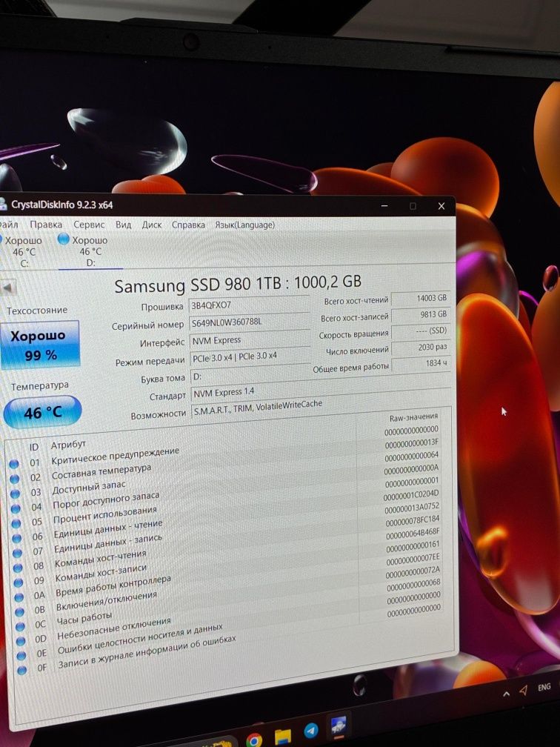
Task: Click the Хорошо 99 % health status button
Action: tap(39, 345)
